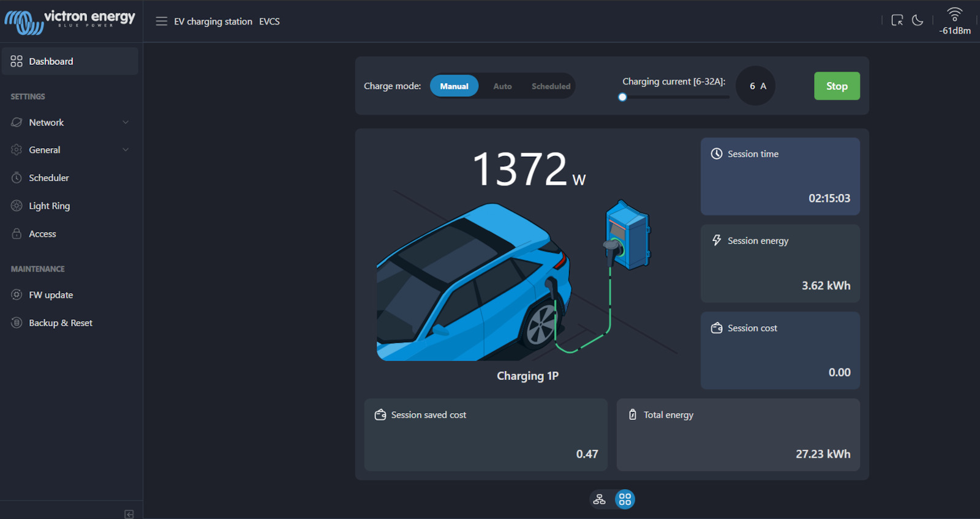This screenshot has height=519, width=980.
Task: Click the 6 A current value circle
Action: [x=756, y=86]
